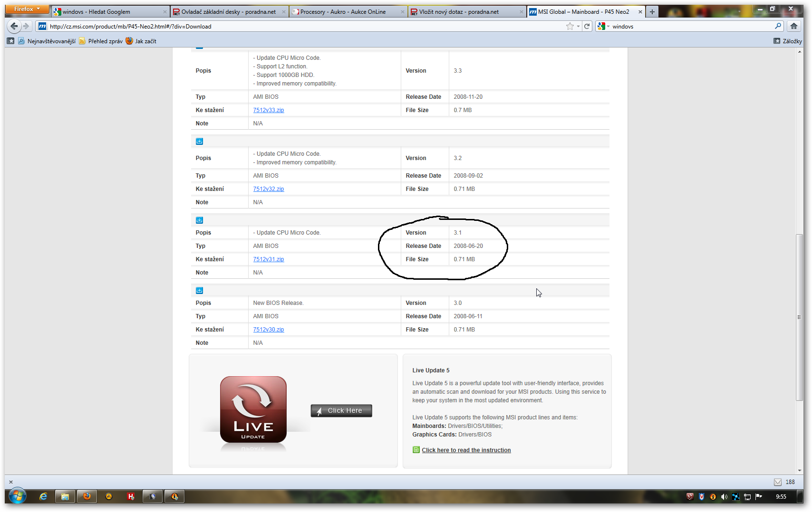
Task: Open a new browser tab
Action: point(652,12)
